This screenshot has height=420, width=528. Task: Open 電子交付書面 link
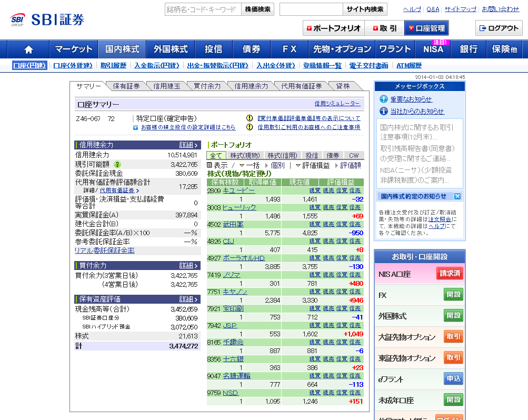(x=368, y=66)
